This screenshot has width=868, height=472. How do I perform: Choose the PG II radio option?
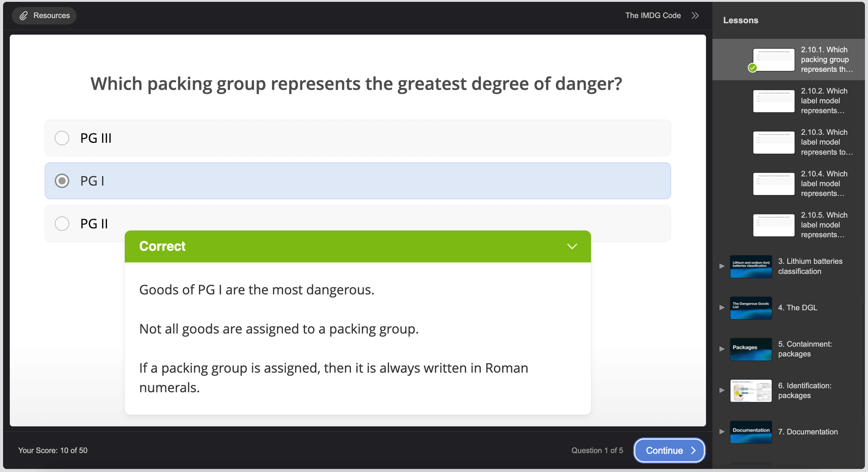click(x=62, y=224)
